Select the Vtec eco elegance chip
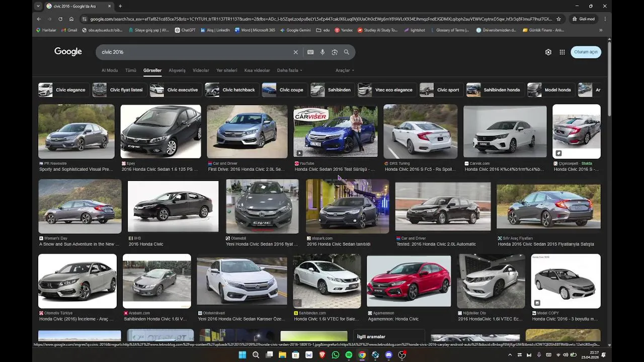644x362 pixels. click(x=387, y=90)
